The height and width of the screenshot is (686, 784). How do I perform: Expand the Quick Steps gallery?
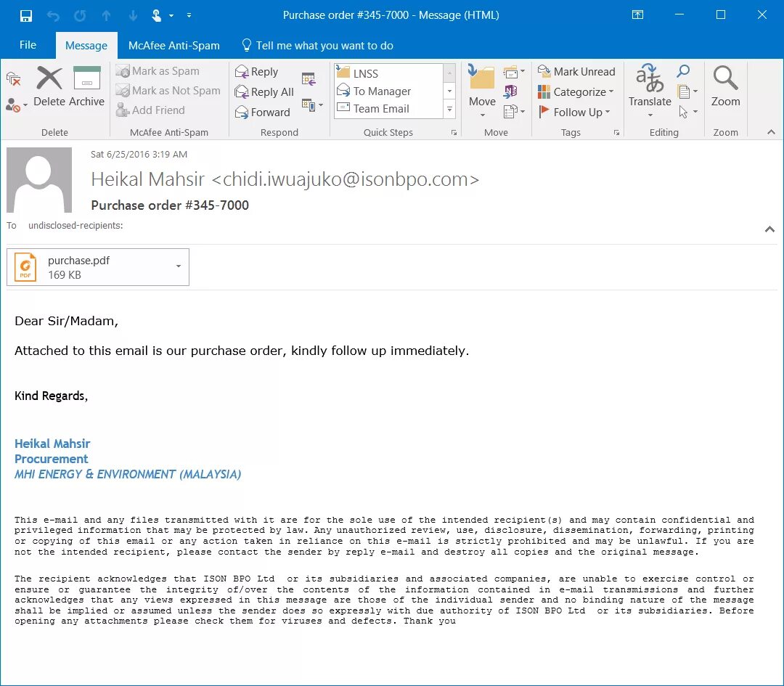pos(449,109)
